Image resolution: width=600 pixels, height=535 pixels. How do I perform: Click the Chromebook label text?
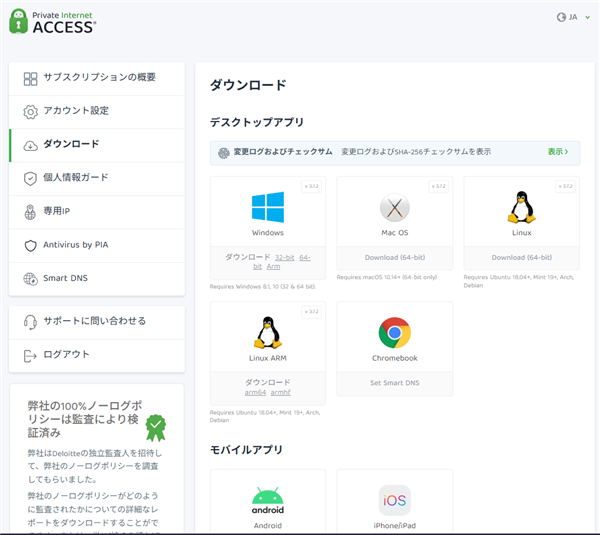[x=395, y=358]
